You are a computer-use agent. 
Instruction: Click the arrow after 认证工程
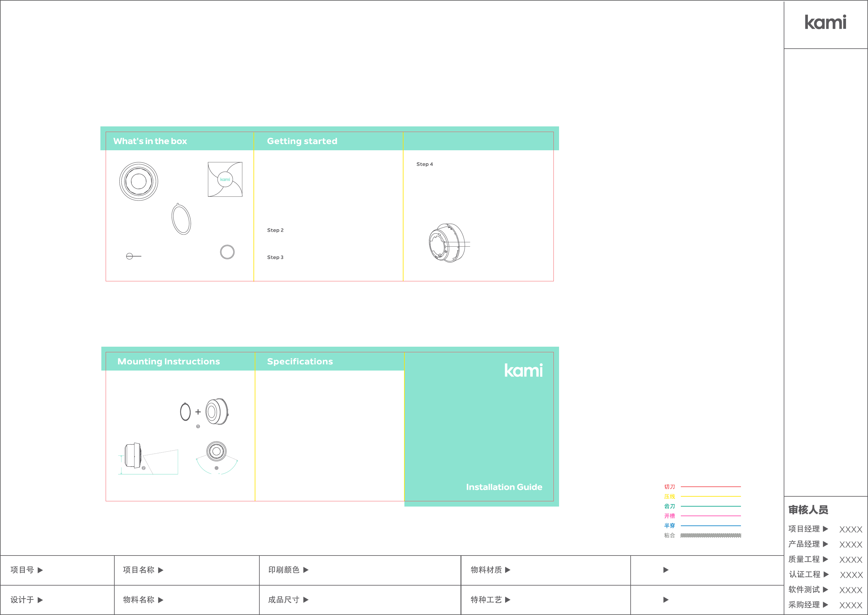click(x=826, y=574)
